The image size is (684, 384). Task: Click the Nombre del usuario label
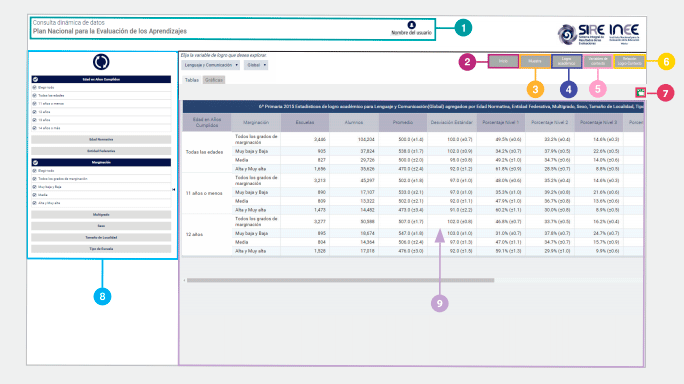411,33
